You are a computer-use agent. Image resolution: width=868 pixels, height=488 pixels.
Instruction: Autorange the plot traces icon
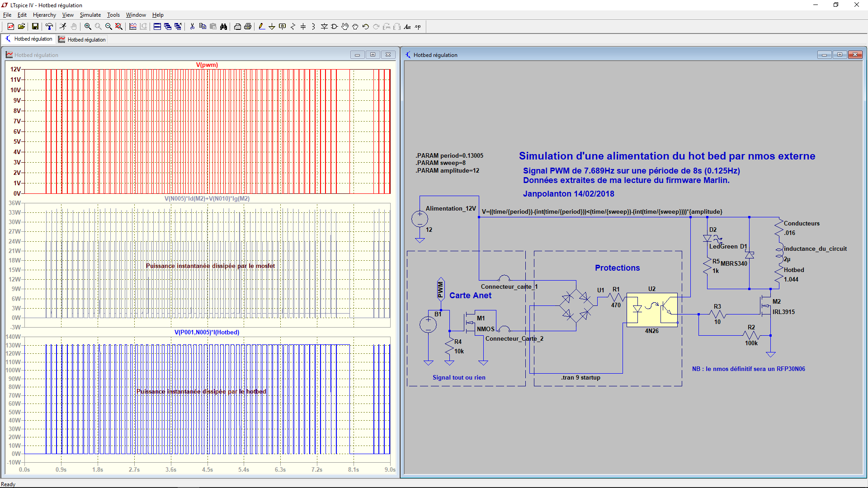(x=133, y=27)
